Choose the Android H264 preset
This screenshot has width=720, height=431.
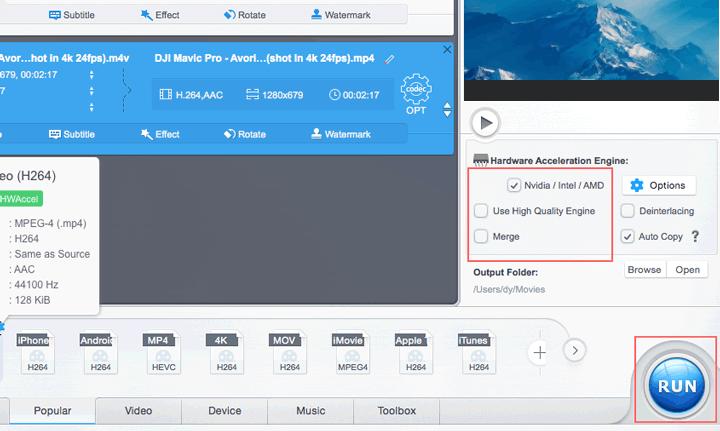(100, 352)
